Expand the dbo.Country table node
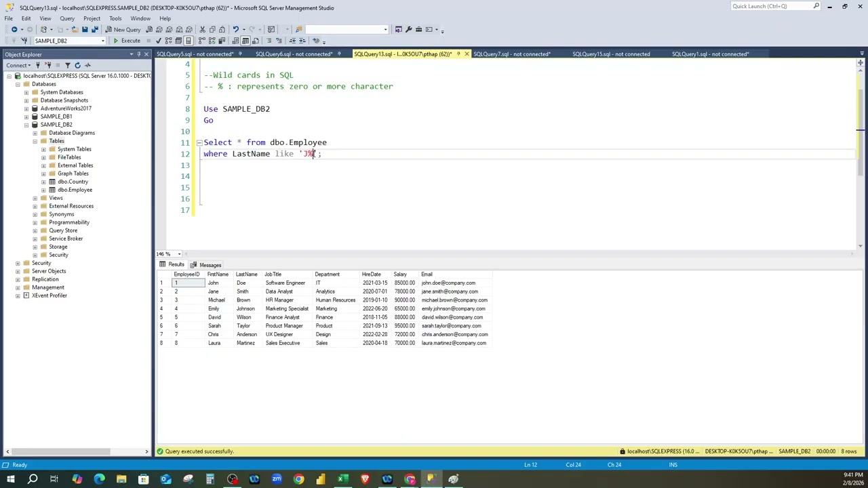Viewport: 868px width, 488px height. coord(43,182)
